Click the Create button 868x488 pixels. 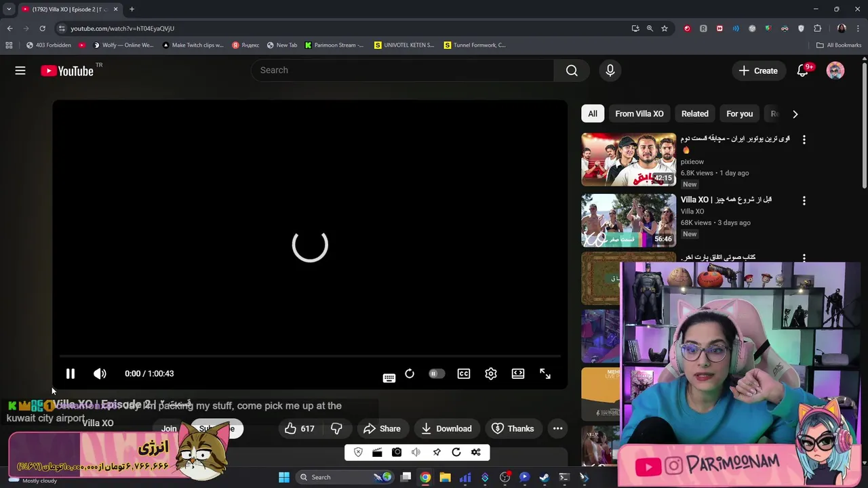[758, 70]
